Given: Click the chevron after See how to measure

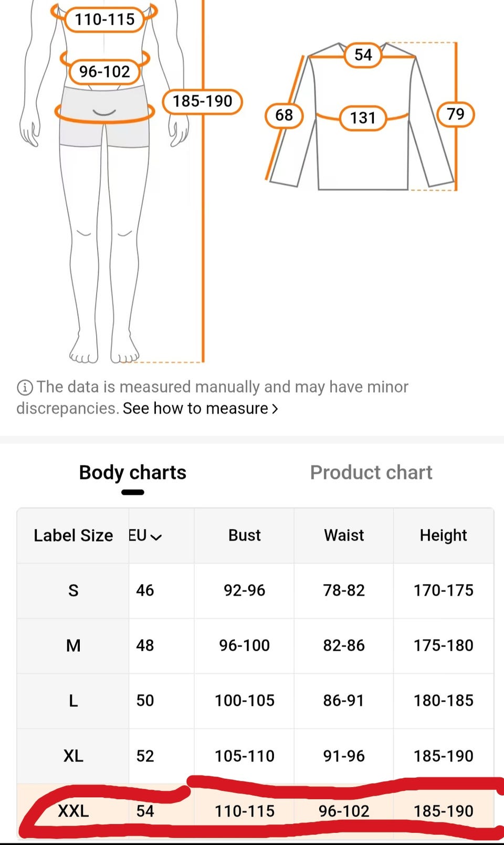Looking at the screenshot, I should tap(275, 409).
